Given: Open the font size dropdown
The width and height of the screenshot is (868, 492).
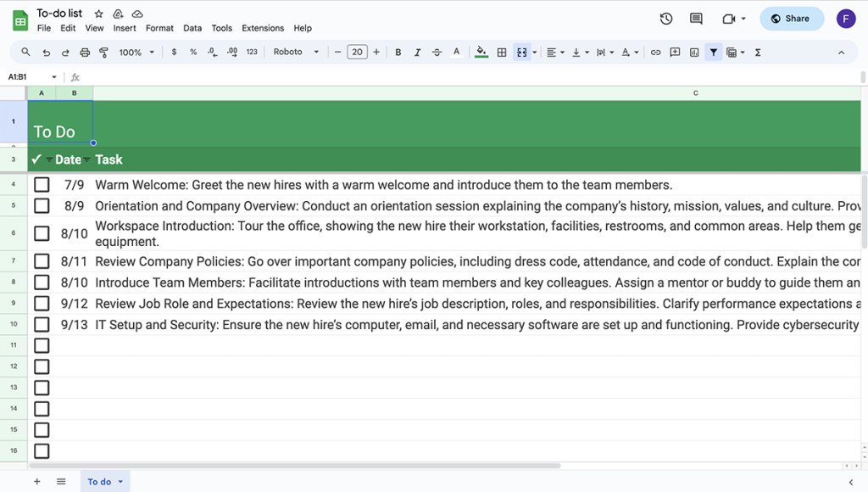Looking at the screenshot, I should [357, 52].
